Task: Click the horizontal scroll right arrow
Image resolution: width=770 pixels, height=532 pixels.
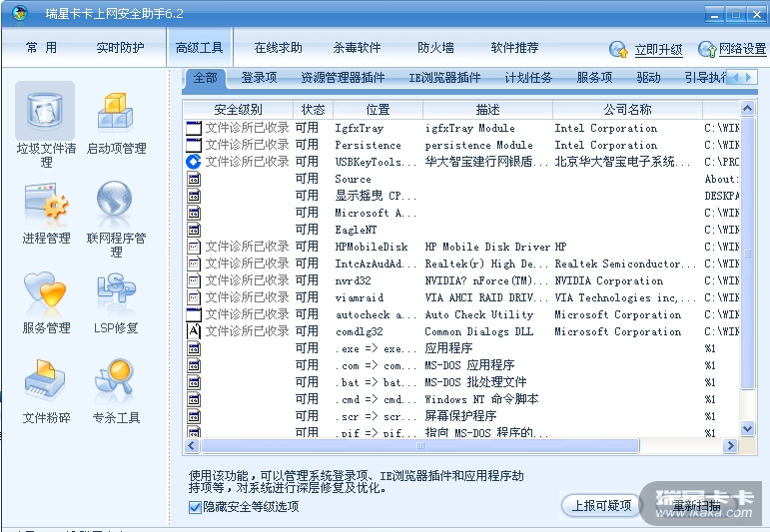Action: click(731, 445)
